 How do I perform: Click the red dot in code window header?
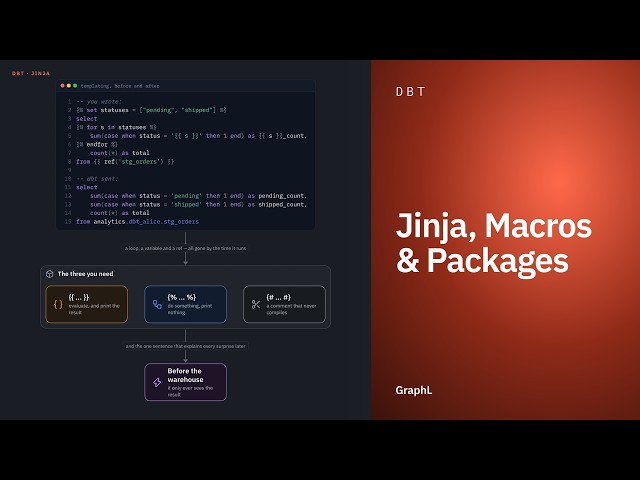[x=62, y=86]
